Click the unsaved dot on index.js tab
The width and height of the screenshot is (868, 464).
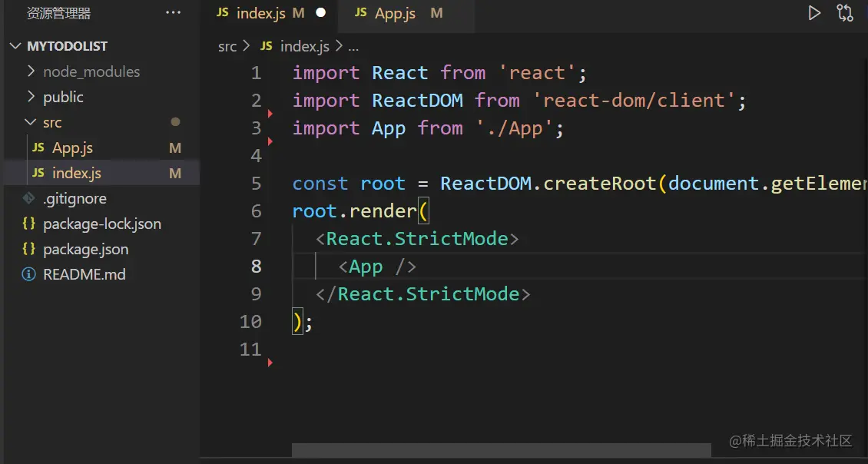pyautogui.click(x=320, y=13)
